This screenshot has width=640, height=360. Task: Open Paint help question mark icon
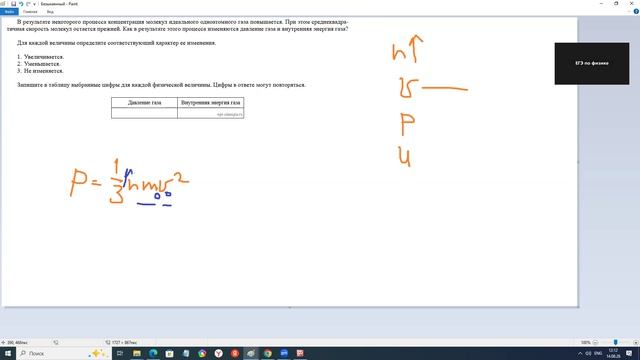pos(636,11)
